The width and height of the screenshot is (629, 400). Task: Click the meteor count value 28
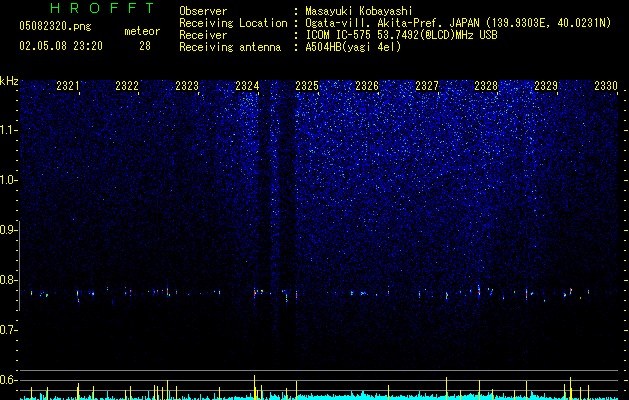[x=145, y=46]
